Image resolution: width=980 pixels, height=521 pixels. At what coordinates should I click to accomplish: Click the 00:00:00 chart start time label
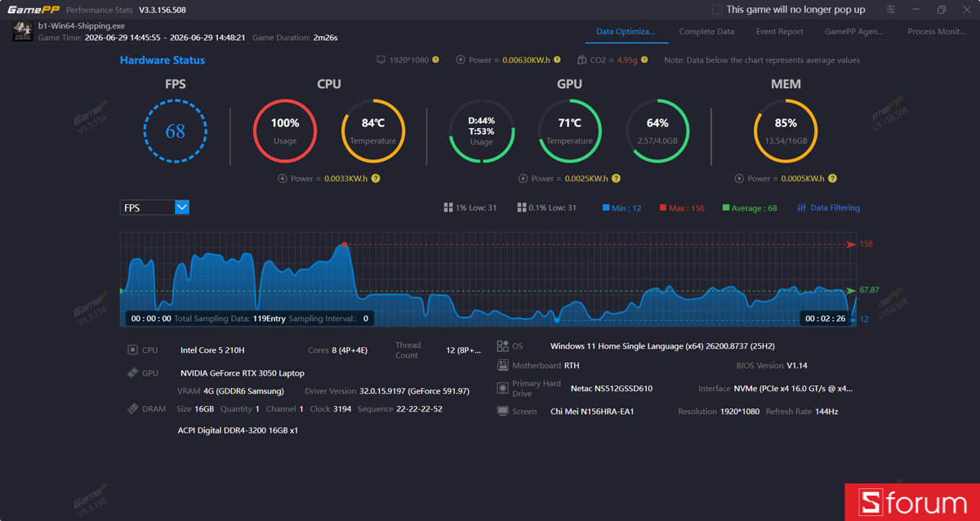151,318
